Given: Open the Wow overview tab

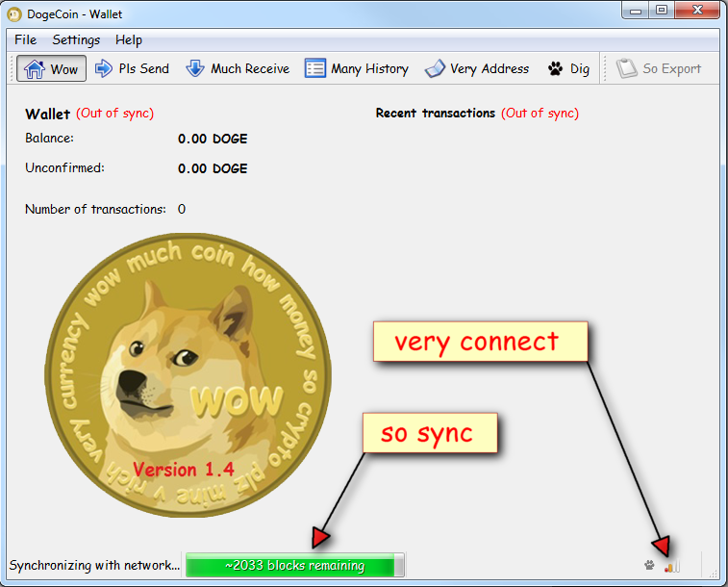Looking at the screenshot, I should 52,68.
